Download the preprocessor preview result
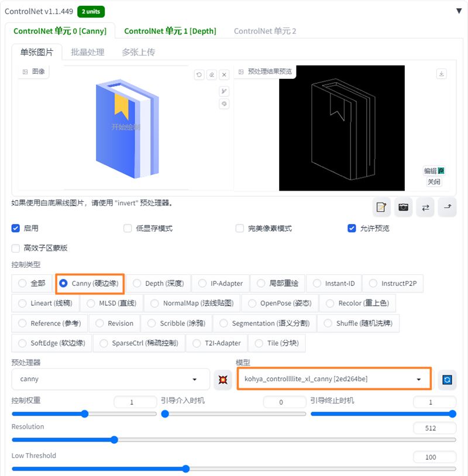Image resolution: width=468 pixels, height=476 pixels. pos(441,74)
